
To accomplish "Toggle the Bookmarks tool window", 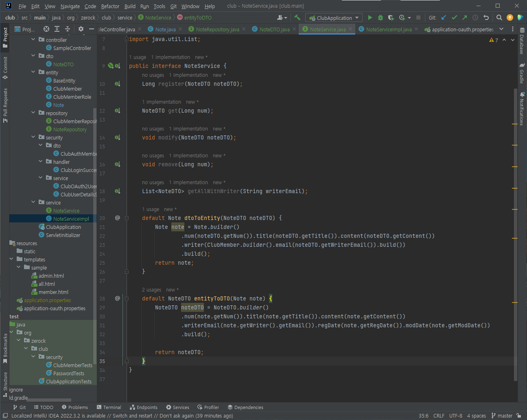I will pos(5,348).
